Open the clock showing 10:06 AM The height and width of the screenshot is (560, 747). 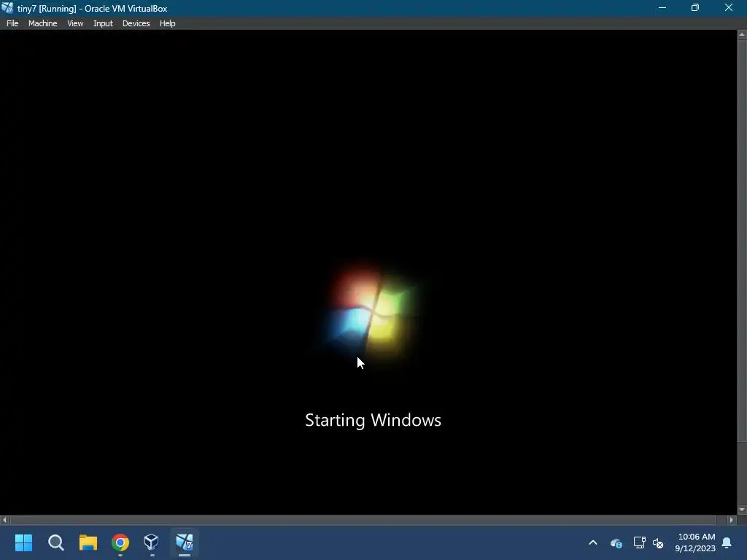695,542
